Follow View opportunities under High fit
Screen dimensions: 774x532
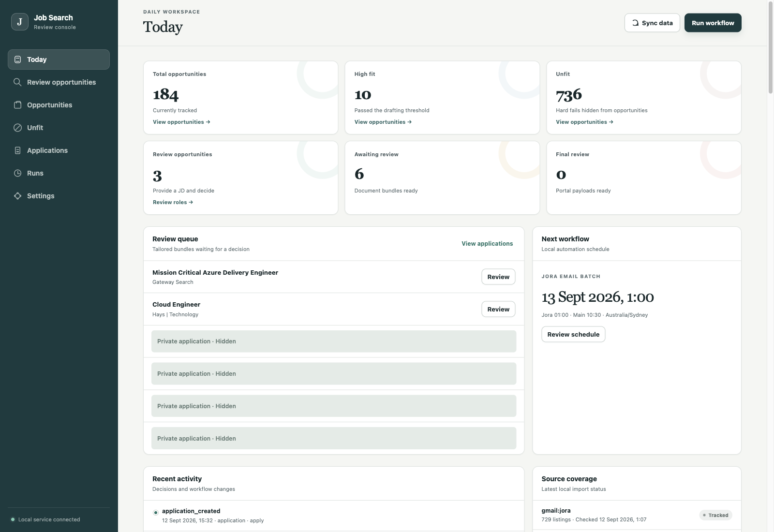pos(383,122)
